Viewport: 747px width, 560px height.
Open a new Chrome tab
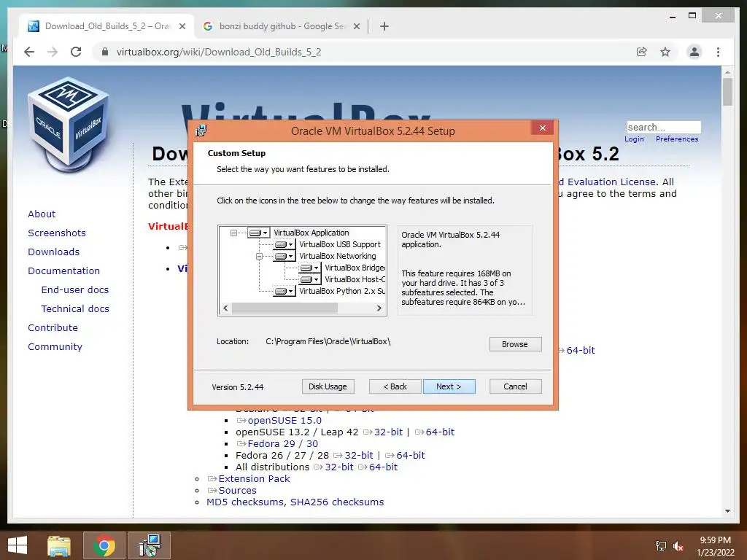point(384,27)
